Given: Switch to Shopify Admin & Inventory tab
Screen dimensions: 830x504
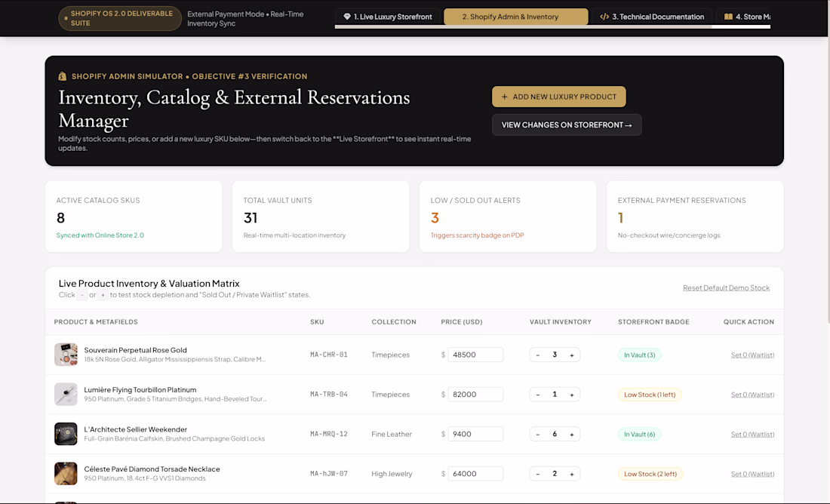Looking at the screenshot, I should click(x=515, y=17).
